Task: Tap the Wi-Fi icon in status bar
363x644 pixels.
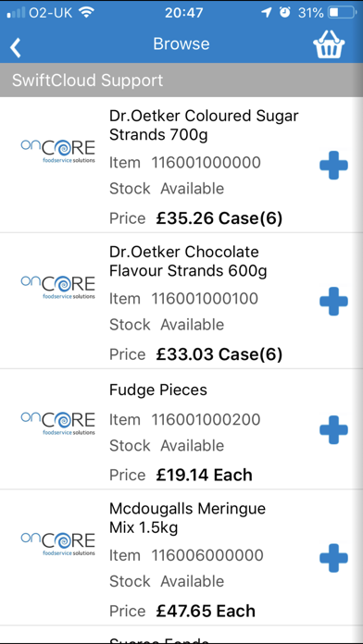Action: point(86,13)
